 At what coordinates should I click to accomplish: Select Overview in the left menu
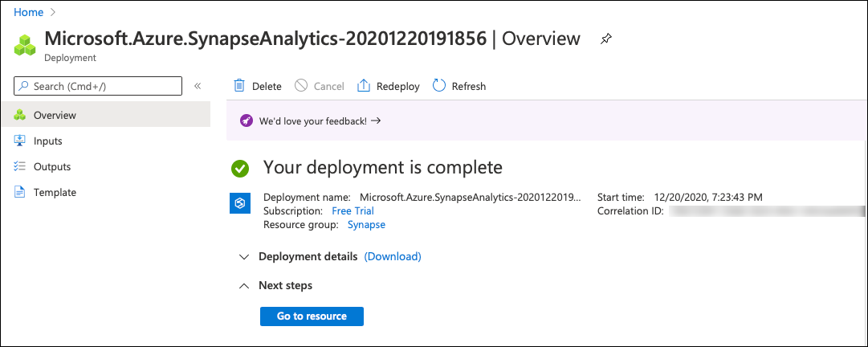click(x=105, y=115)
